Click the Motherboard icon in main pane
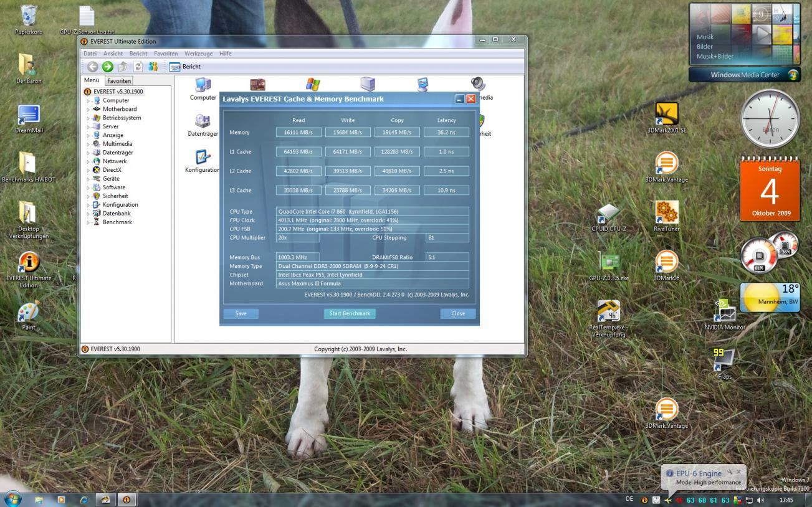812x507 pixels. tap(257, 85)
